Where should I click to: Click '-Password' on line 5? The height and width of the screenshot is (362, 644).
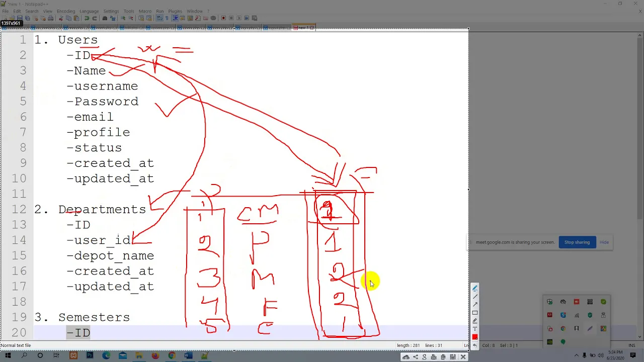click(102, 101)
